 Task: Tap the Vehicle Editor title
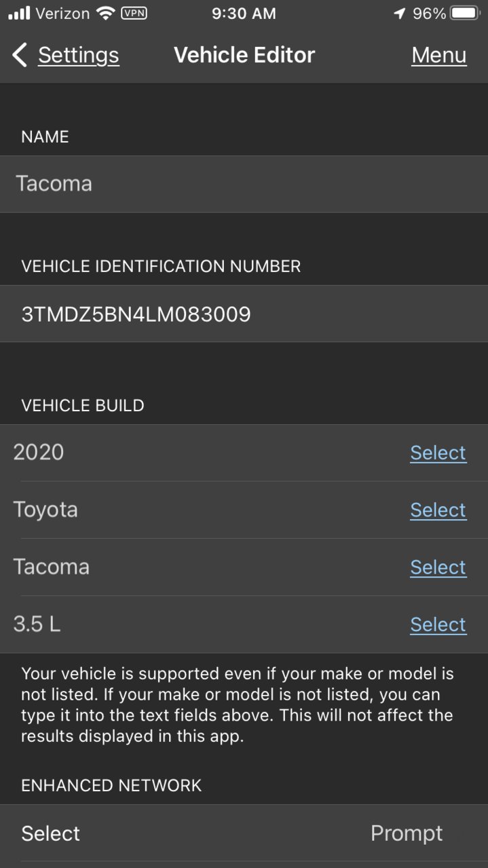point(244,55)
